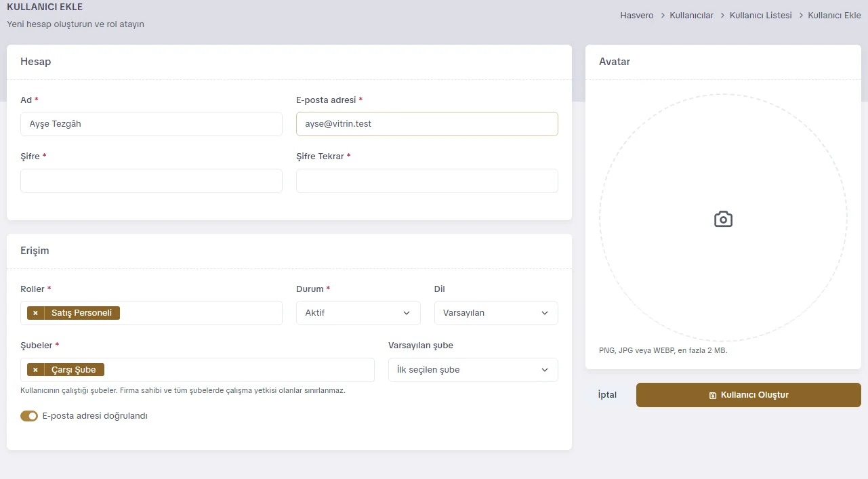Open Kullanıcılar breadcrumb link

(x=691, y=15)
